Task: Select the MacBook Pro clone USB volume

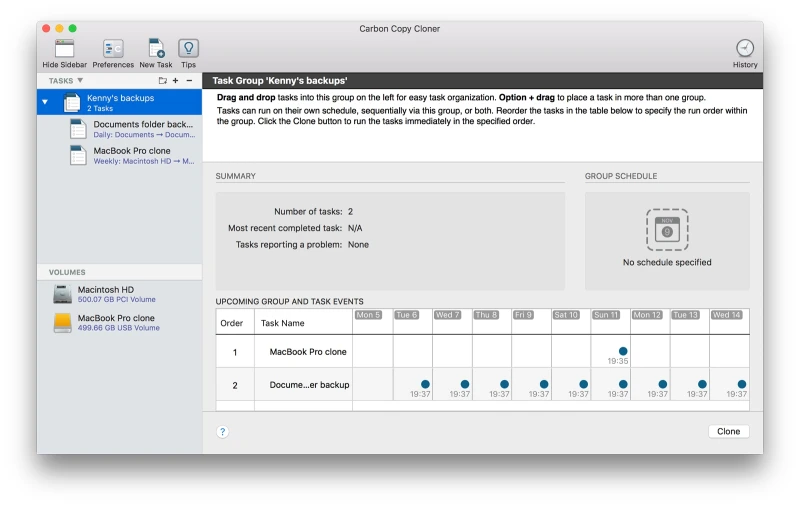Action: coord(116,322)
